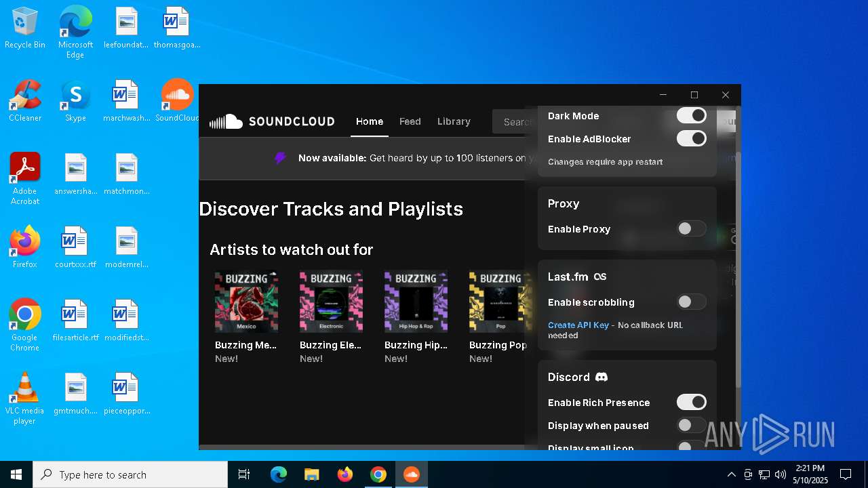The height and width of the screenshot is (488, 868).
Task: Click the Buzzing Ele... playlist title
Action: [x=330, y=345]
